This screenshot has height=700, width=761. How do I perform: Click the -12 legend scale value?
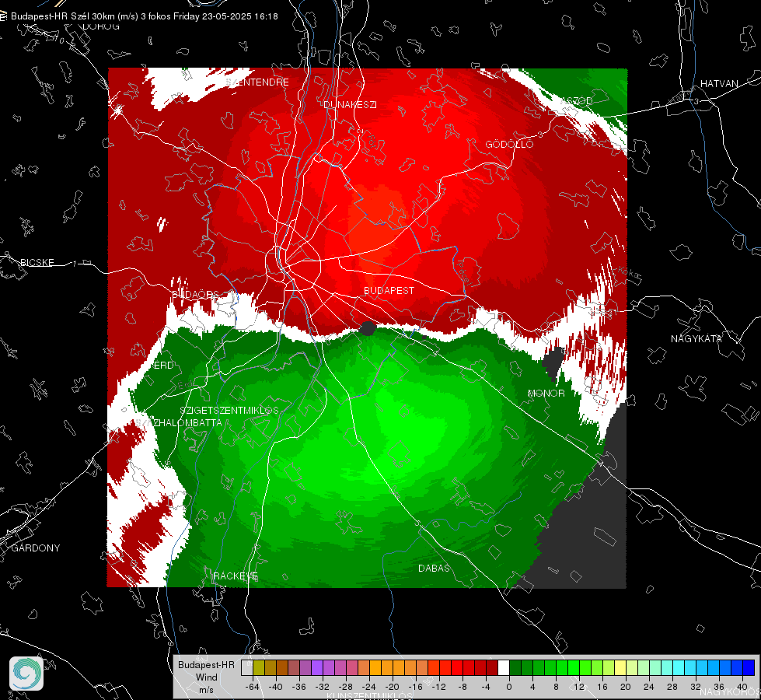[x=438, y=687]
